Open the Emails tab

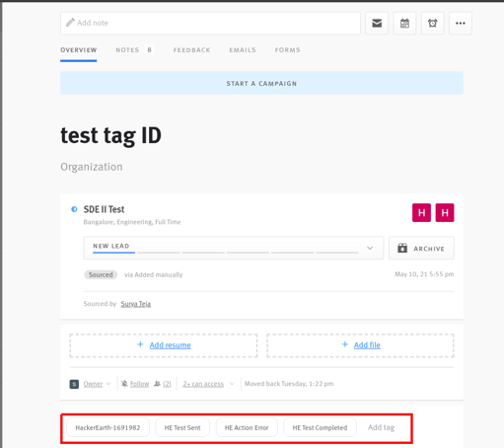coord(243,50)
